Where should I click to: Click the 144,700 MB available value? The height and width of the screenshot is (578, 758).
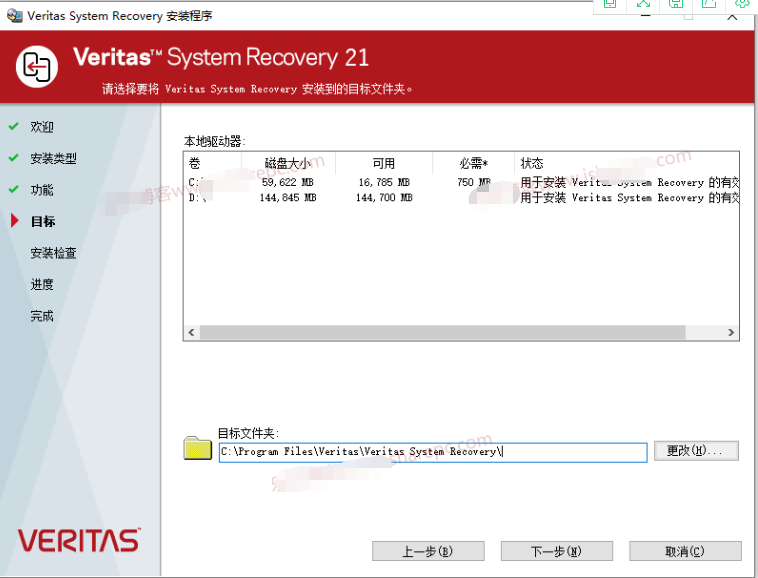384,198
